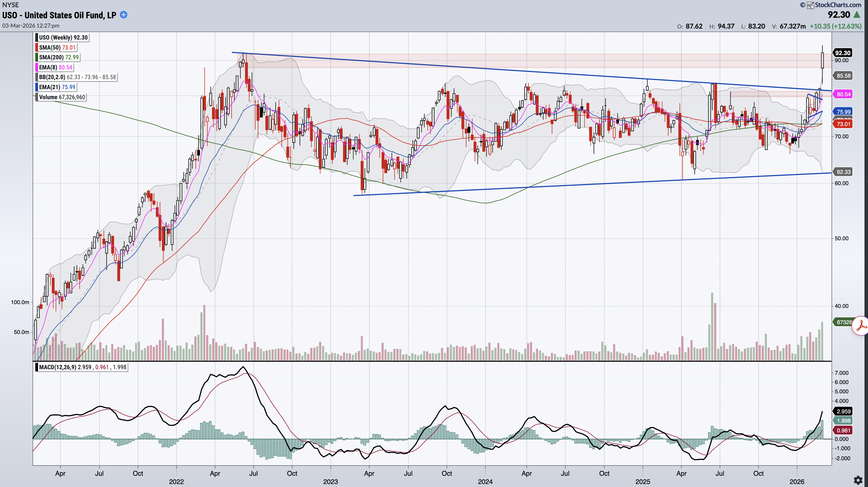The image size is (868, 487).
Task: Click the black 92.30 price tag on axis
Action: click(843, 53)
